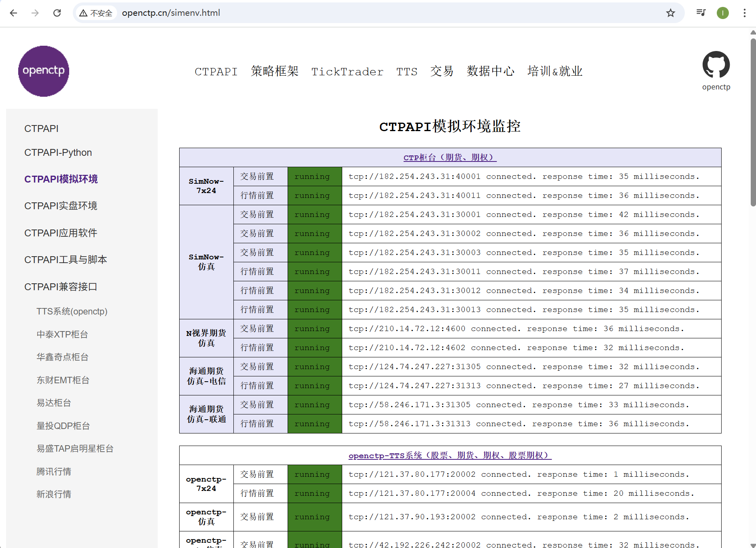This screenshot has height=548, width=756.
Task: Open 东财EMT柜台 sidebar entry
Action: (x=63, y=380)
